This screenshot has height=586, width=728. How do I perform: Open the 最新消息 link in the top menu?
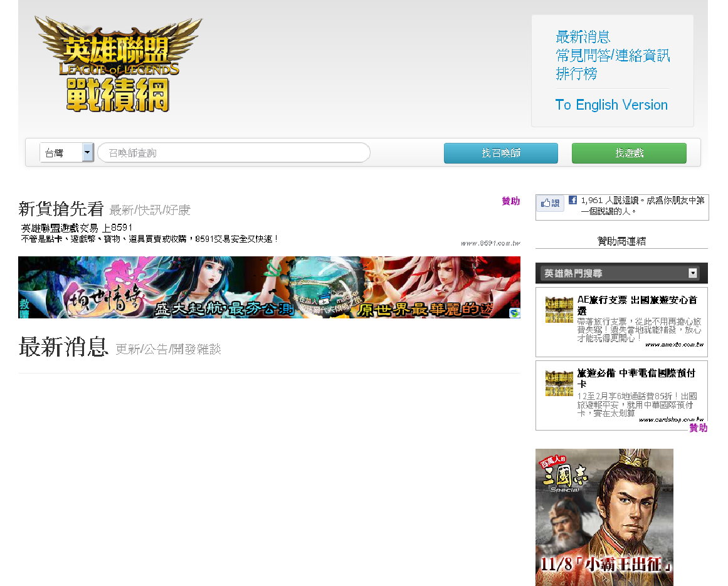point(583,36)
